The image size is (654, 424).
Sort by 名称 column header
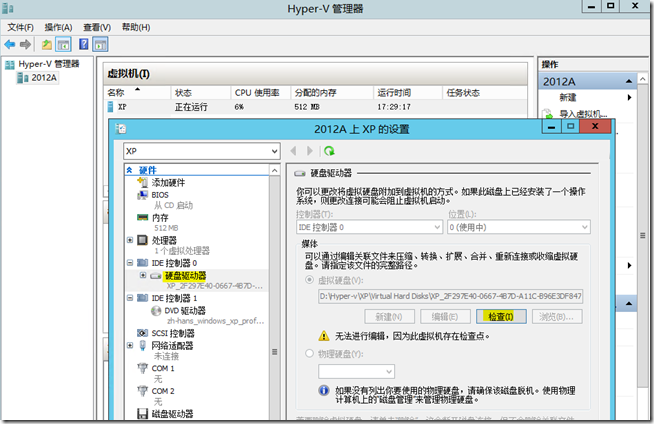point(137,93)
